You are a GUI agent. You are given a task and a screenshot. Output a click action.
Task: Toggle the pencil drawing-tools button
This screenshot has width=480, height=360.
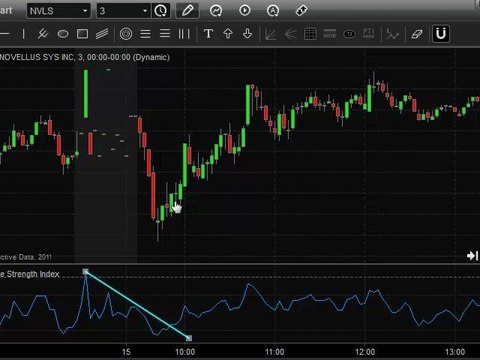pyautogui.click(x=187, y=11)
